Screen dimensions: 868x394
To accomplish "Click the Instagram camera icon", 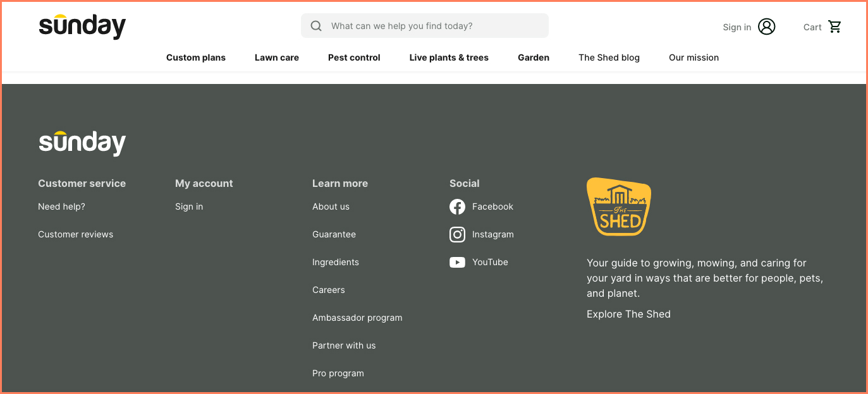I will click(x=457, y=234).
